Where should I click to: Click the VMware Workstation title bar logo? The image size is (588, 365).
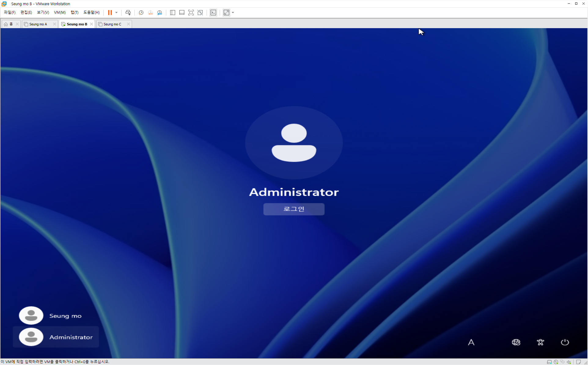(4, 4)
